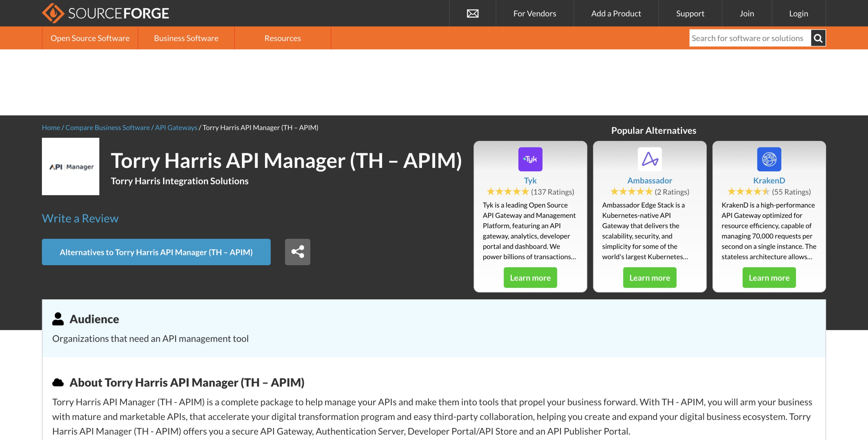868x440 pixels.
Task: Click the Ambassador description paragraph
Action: click(645, 231)
